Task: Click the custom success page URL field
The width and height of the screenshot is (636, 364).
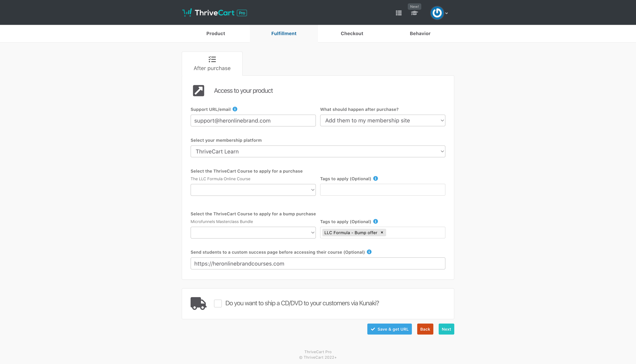Action: click(x=318, y=263)
